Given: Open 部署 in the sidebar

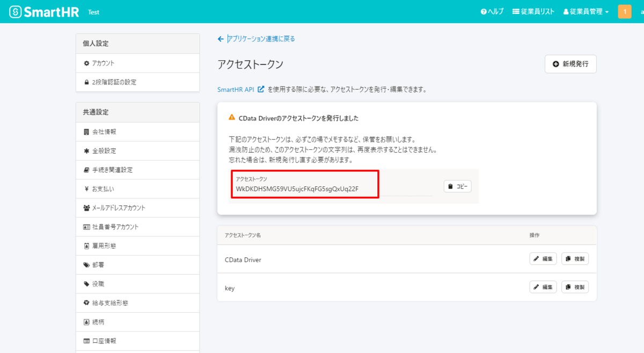Looking at the screenshot, I should pyautogui.click(x=138, y=265).
